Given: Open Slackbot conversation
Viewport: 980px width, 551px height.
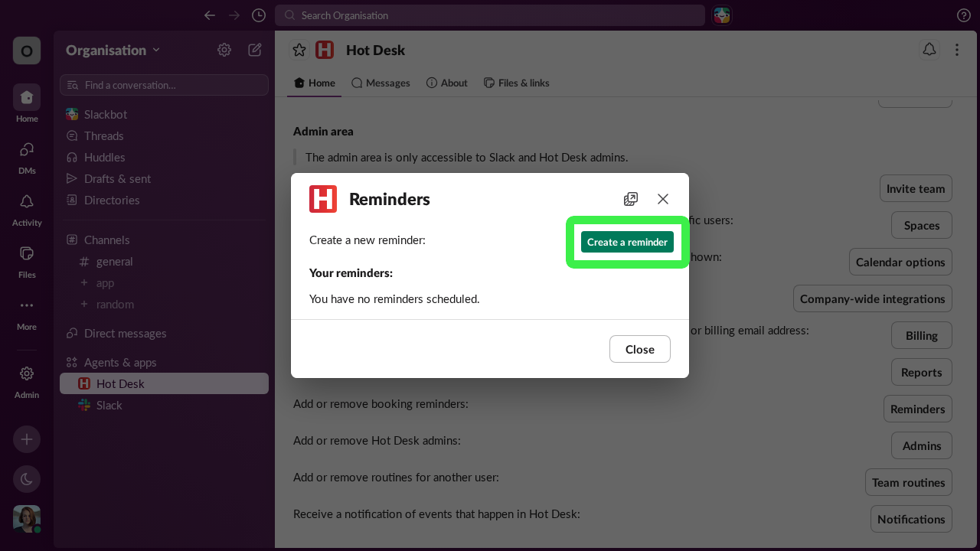Looking at the screenshot, I should point(164,114).
